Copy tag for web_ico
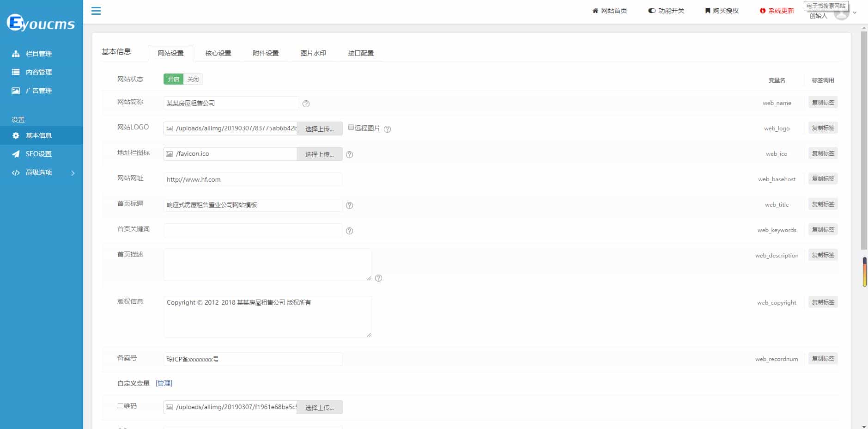 [823, 153]
